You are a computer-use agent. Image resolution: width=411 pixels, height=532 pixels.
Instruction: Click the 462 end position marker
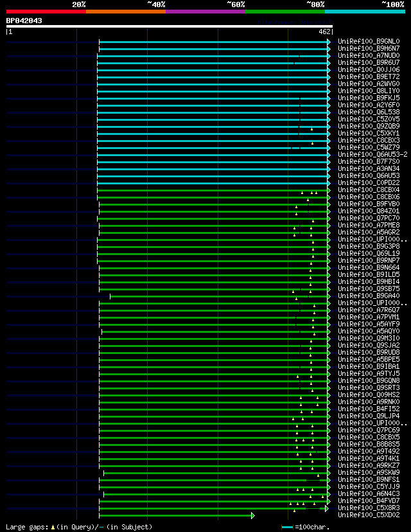click(x=324, y=31)
